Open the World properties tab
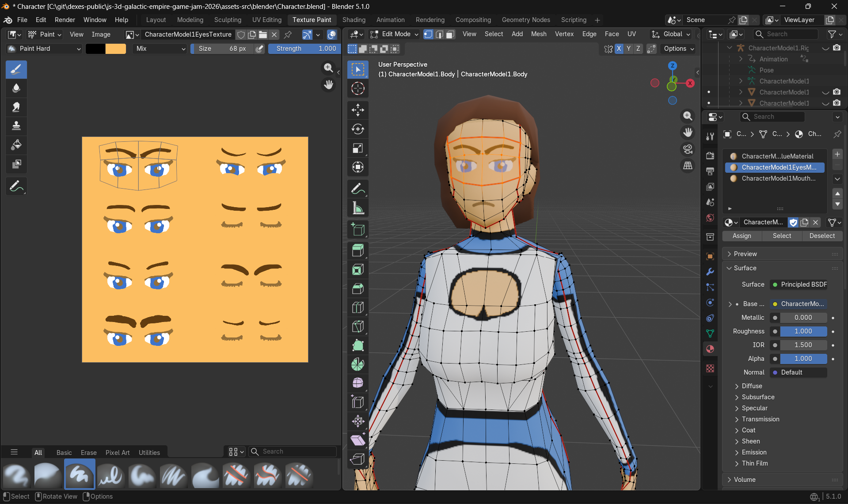 [710, 218]
